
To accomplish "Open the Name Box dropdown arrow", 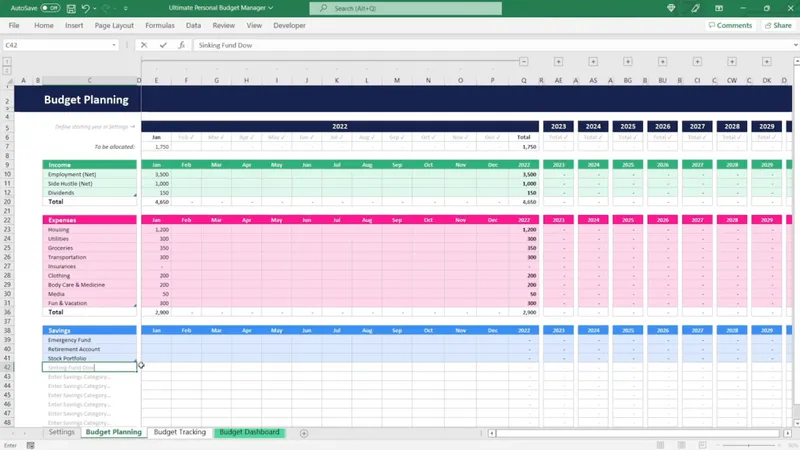I will point(114,45).
